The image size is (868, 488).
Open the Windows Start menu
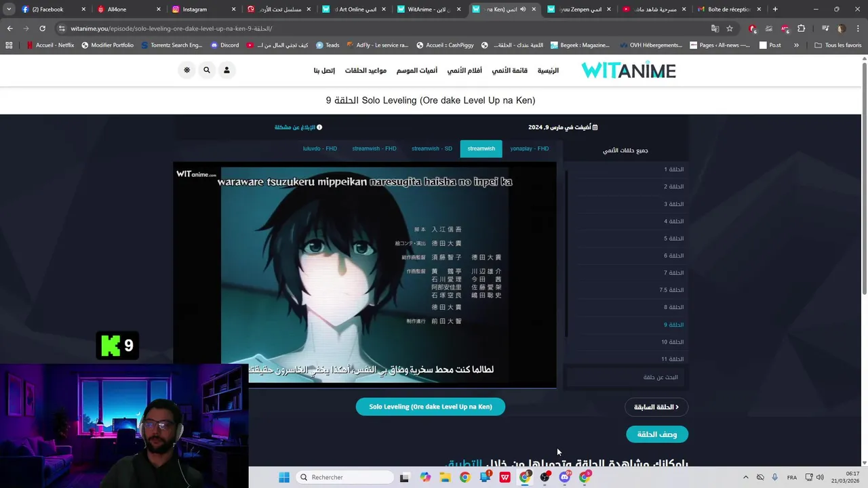283,477
